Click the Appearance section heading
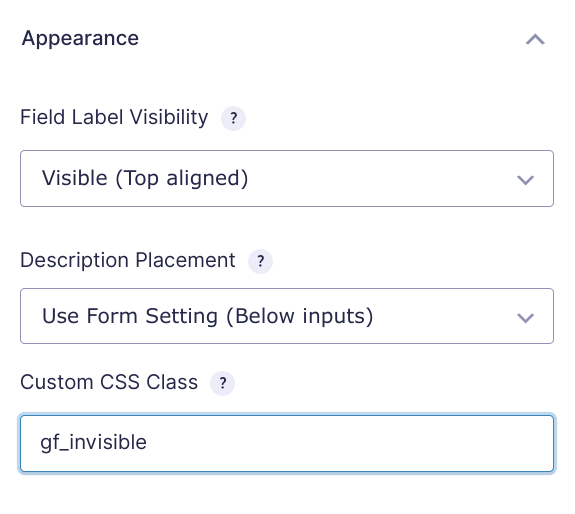Viewport: 575px width, 514px height. click(x=80, y=39)
